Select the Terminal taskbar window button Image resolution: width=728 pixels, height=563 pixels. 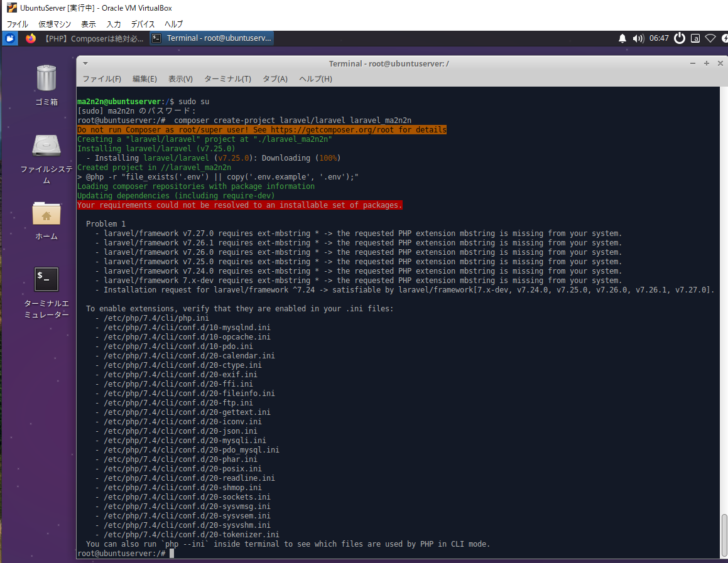pos(212,38)
